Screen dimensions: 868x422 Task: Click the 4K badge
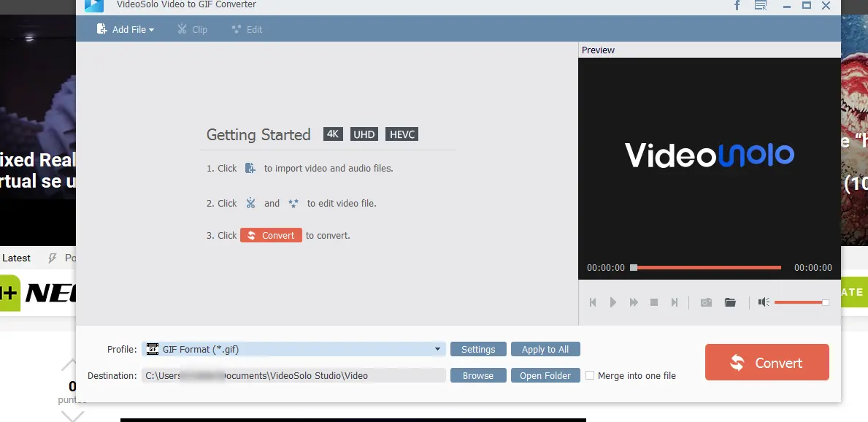click(333, 134)
